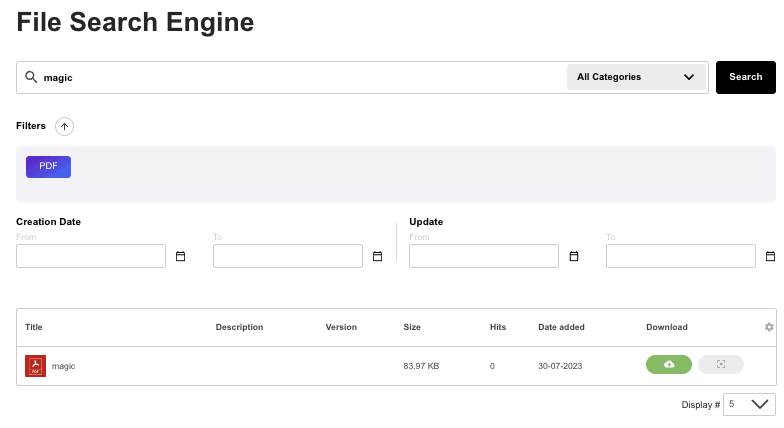Open the All Categories dropdown
Image resolution: width=784 pixels, height=428 pixels.
point(636,77)
